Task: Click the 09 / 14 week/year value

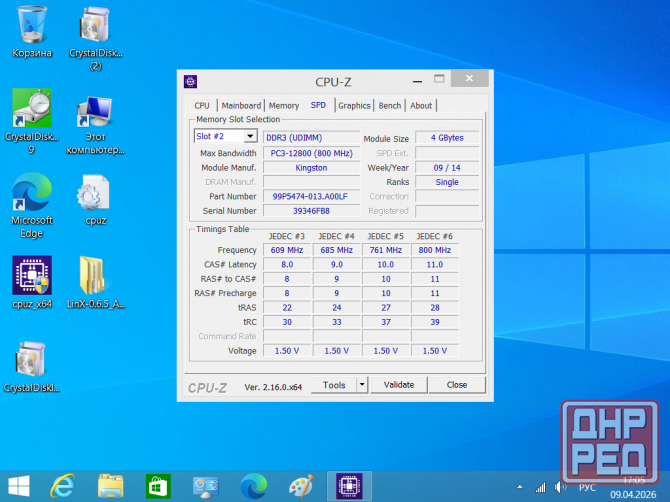Action: (x=447, y=167)
